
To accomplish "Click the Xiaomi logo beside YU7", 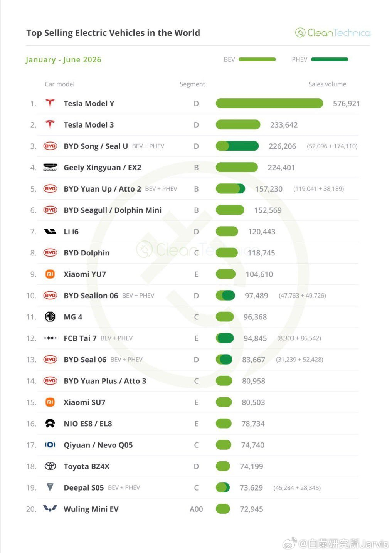I will (x=50, y=274).
